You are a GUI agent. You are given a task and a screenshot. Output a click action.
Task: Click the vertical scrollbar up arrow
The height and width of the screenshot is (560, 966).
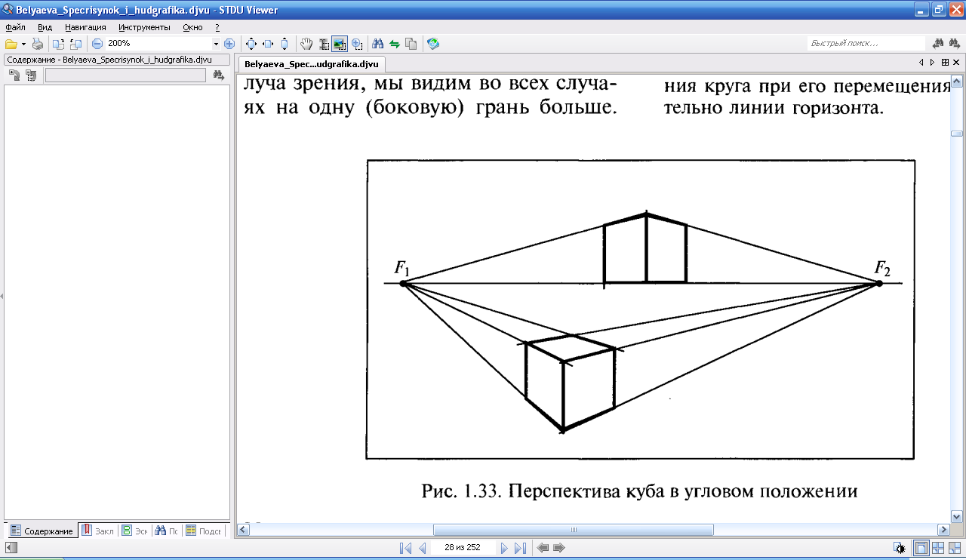(x=957, y=80)
